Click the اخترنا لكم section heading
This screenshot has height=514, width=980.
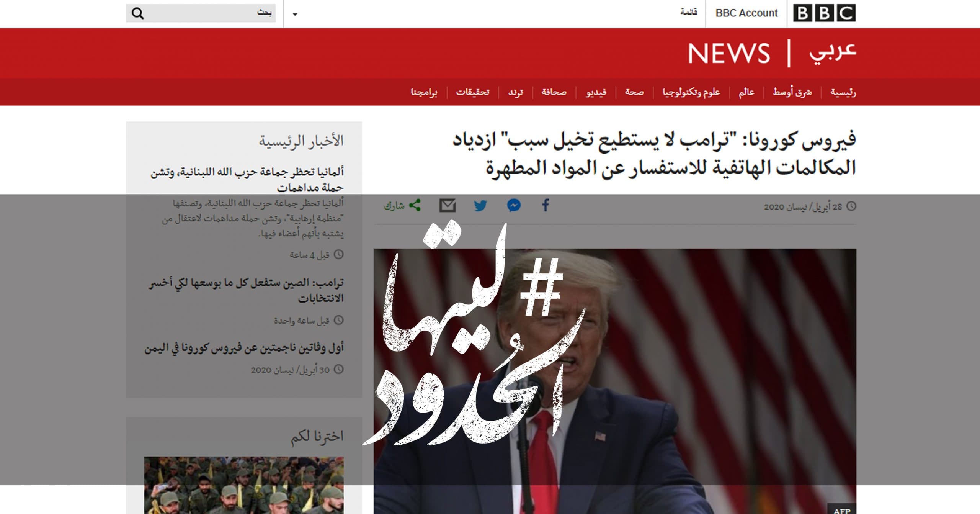[x=317, y=436]
